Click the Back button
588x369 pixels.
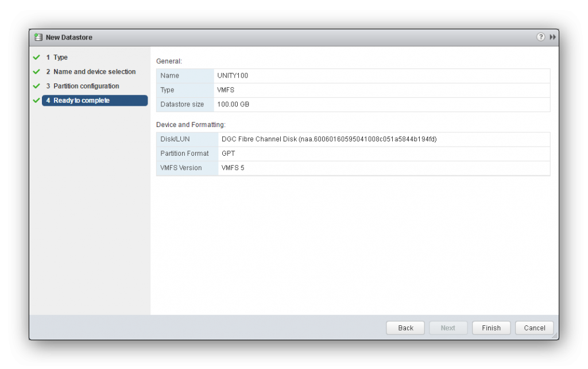[x=405, y=328]
